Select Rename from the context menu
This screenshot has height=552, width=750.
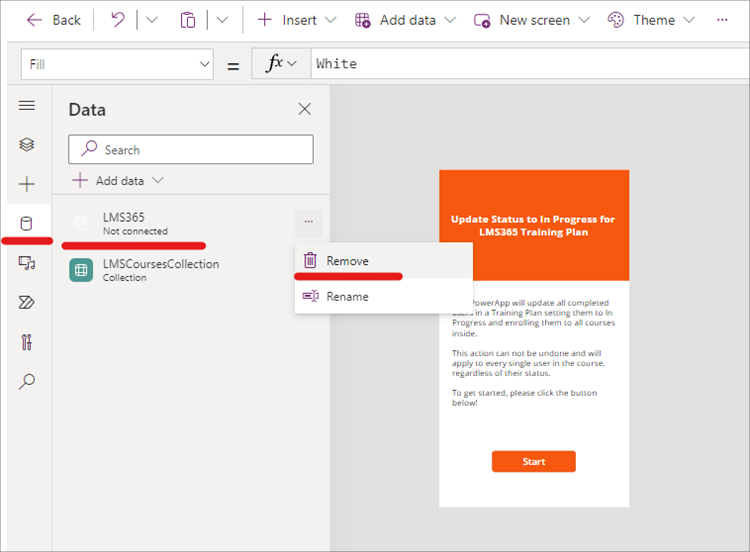347,297
